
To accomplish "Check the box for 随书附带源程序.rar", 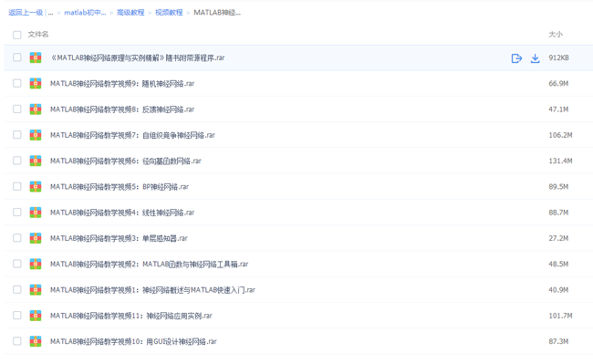I will click(x=17, y=57).
